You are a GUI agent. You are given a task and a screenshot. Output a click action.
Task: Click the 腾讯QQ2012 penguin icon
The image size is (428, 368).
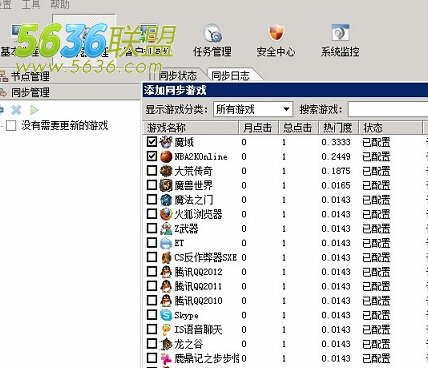tap(166, 272)
